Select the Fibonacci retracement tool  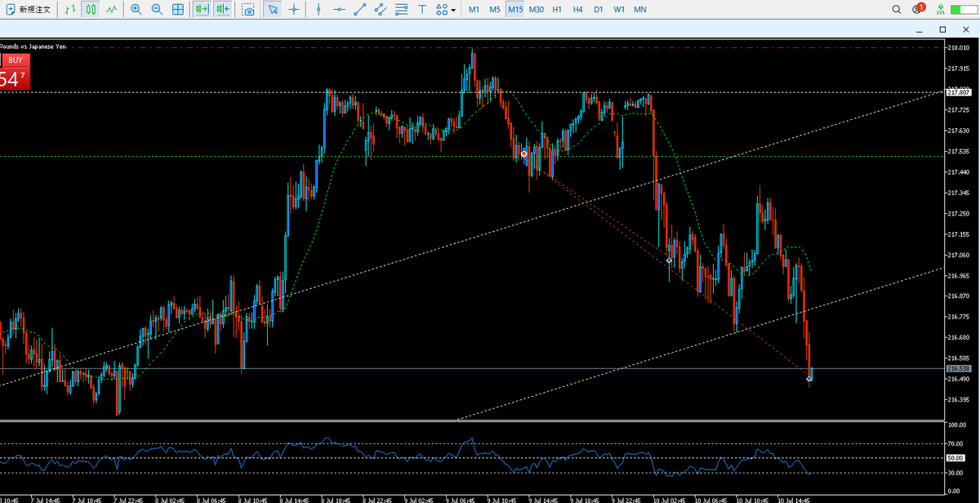[x=401, y=10]
